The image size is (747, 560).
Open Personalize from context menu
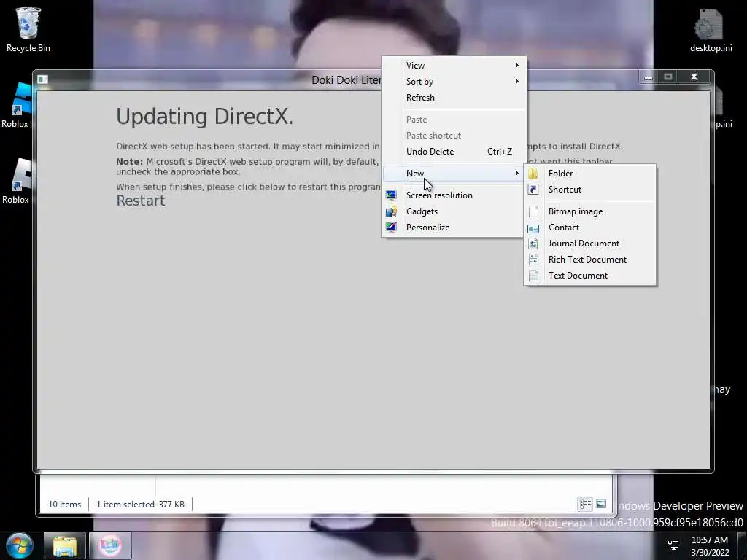(454, 227)
